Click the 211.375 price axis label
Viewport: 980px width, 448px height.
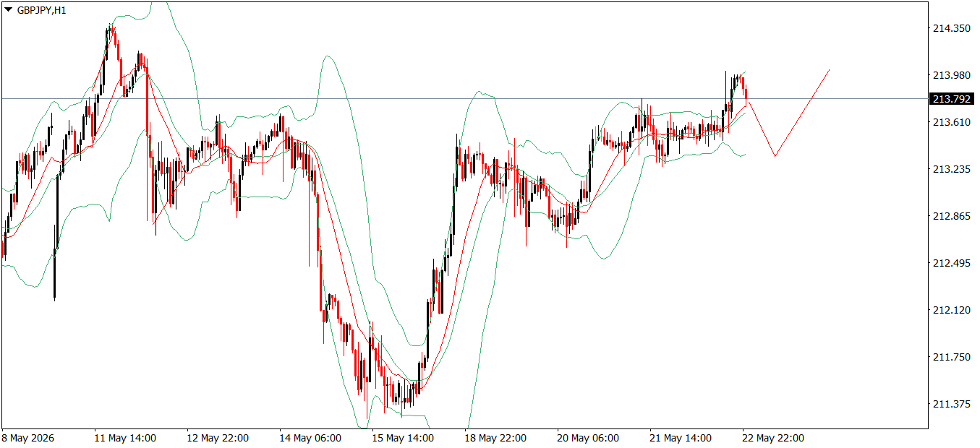(952, 404)
